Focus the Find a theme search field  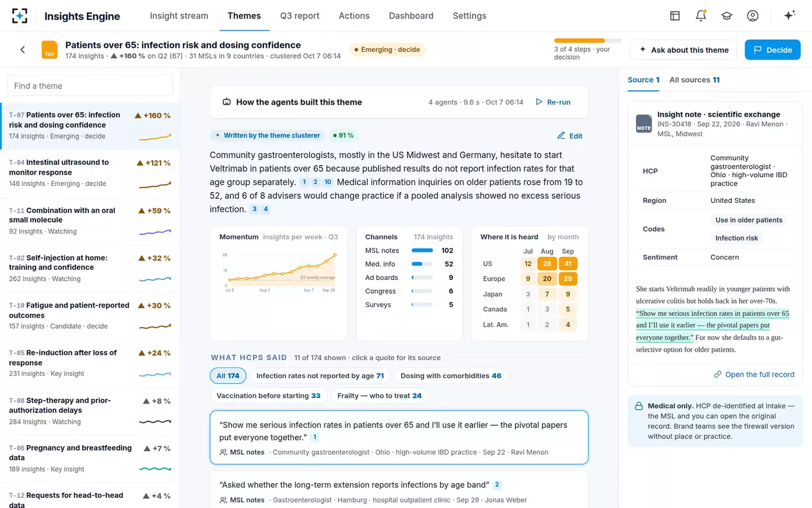pos(90,86)
